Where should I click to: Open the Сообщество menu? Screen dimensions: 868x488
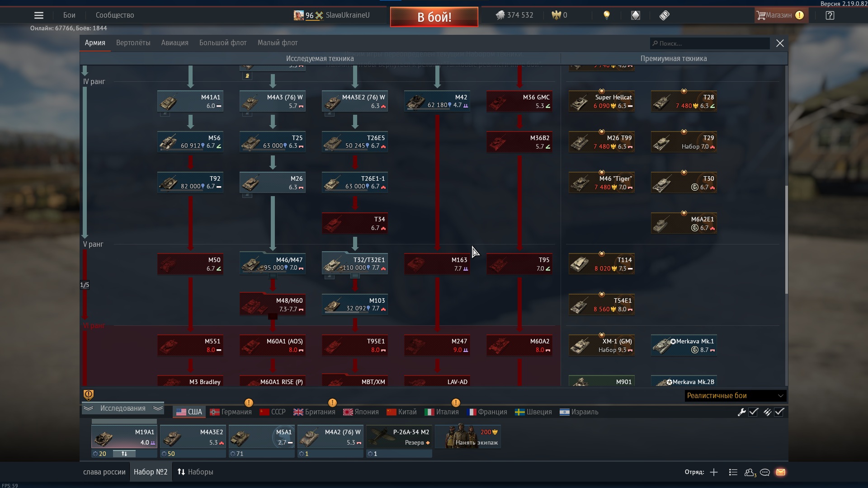115,15
